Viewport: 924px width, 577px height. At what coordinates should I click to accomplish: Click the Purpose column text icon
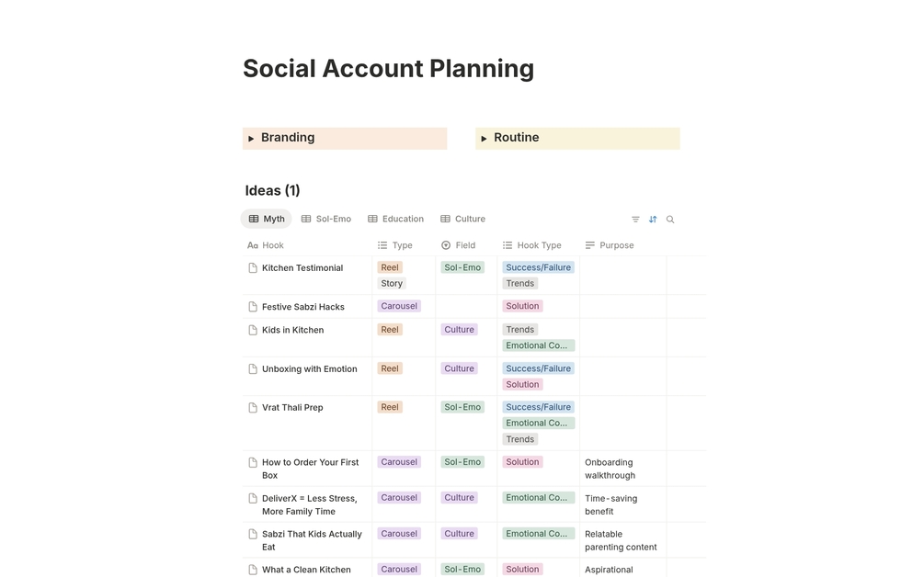click(590, 245)
